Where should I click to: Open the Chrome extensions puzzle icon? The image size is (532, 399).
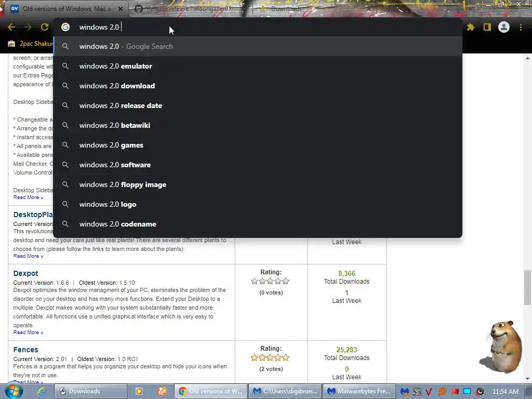[x=470, y=27]
